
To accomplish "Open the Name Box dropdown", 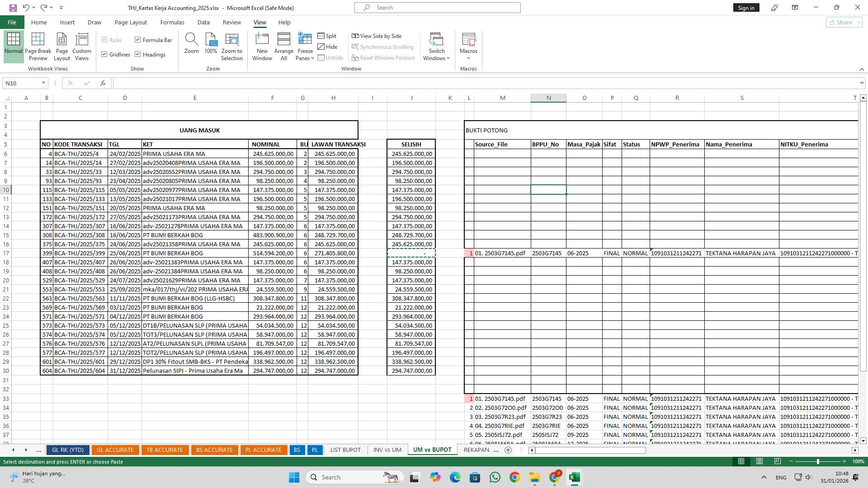I will pos(43,83).
